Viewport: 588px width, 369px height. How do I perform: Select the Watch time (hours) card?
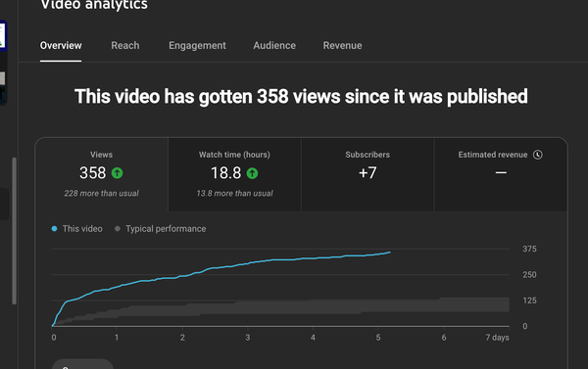pos(234,174)
